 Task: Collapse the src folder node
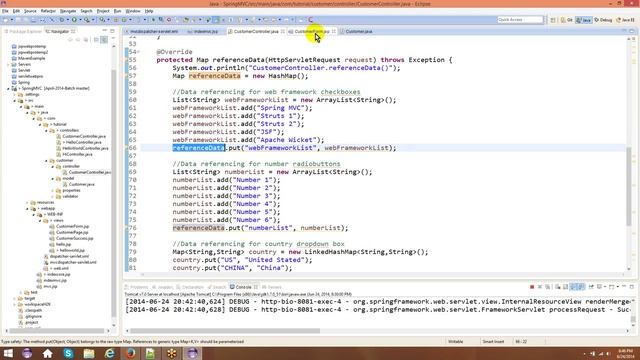coord(15,100)
